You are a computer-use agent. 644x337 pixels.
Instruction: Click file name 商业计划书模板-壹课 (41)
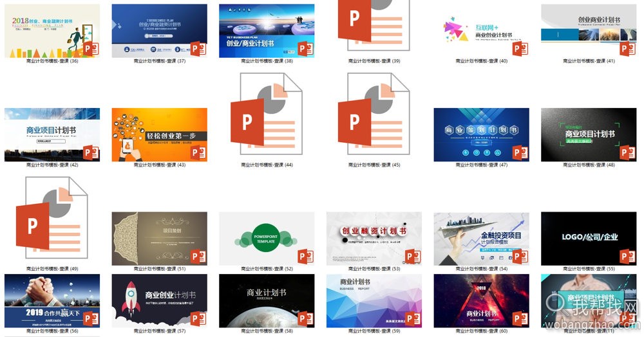589,61
